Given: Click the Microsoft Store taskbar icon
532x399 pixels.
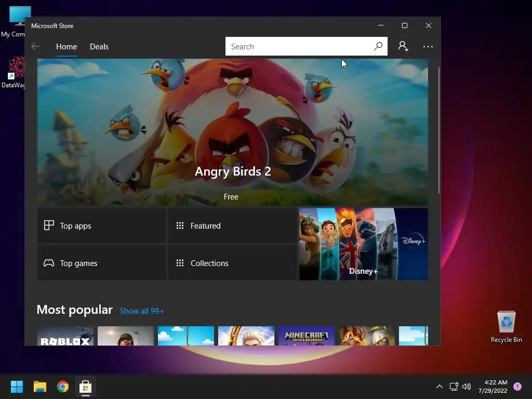Looking at the screenshot, I should click(x=86, y=387).
